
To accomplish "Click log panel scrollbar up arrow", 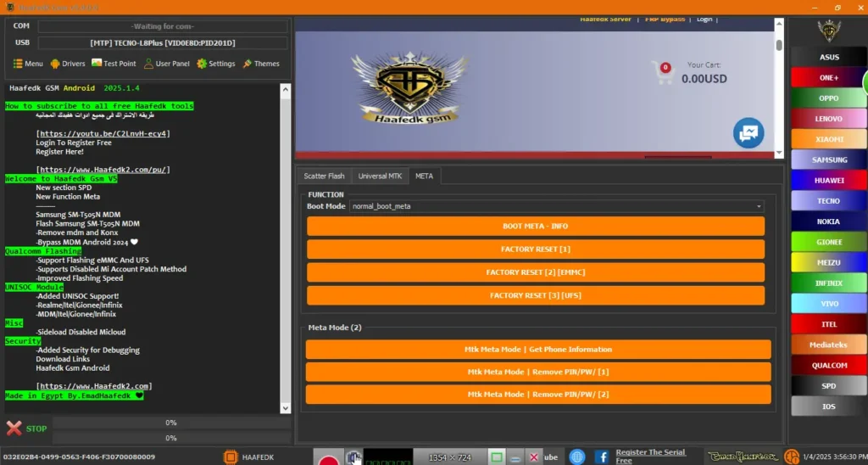I will coord(285,89).
